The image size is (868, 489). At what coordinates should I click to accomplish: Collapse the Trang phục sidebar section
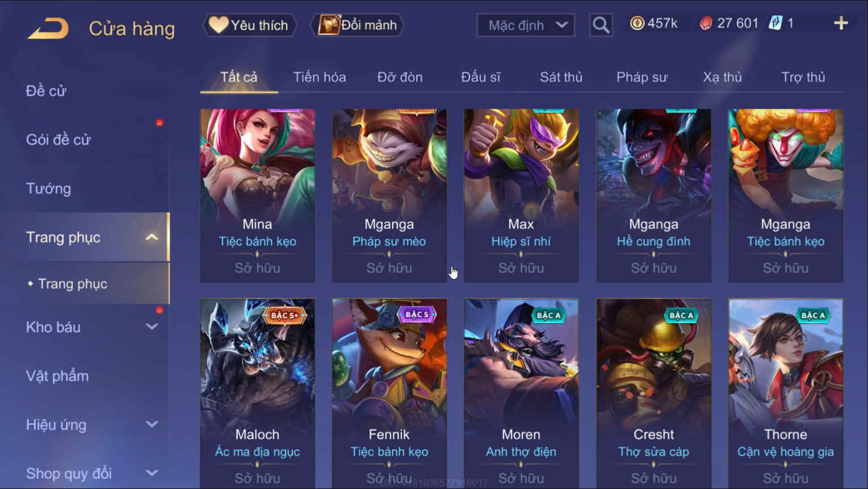(152, 237)
